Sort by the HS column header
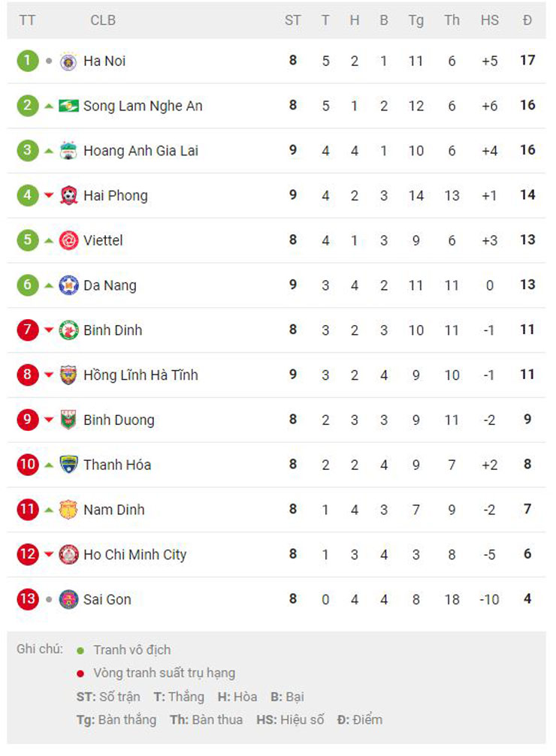Screen dimensions: 556x756 tap(489, 20)
